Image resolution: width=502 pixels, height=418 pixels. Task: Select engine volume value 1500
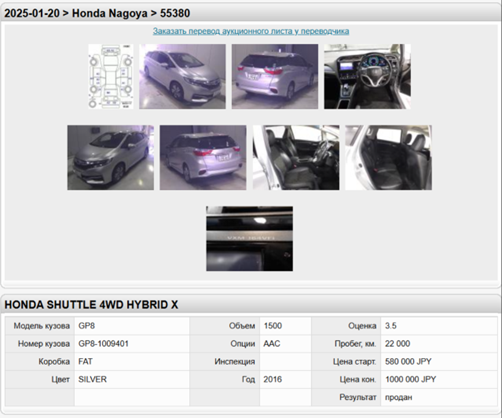[273, 326]
